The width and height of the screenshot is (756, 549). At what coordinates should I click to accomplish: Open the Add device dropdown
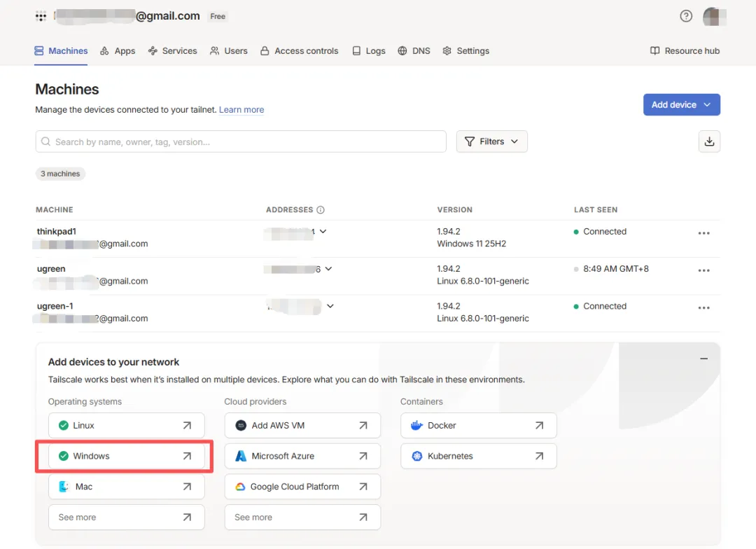click(681, 104)
